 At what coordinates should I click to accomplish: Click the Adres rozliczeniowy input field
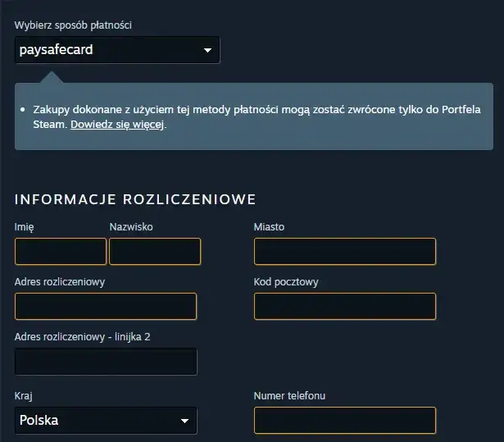(x=106, y=306)
